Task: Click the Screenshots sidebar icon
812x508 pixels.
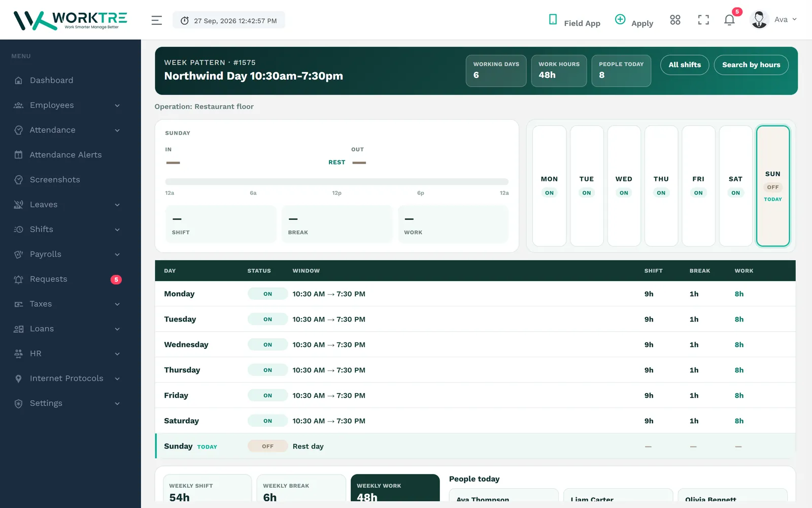Action: (x=19, y=180)
